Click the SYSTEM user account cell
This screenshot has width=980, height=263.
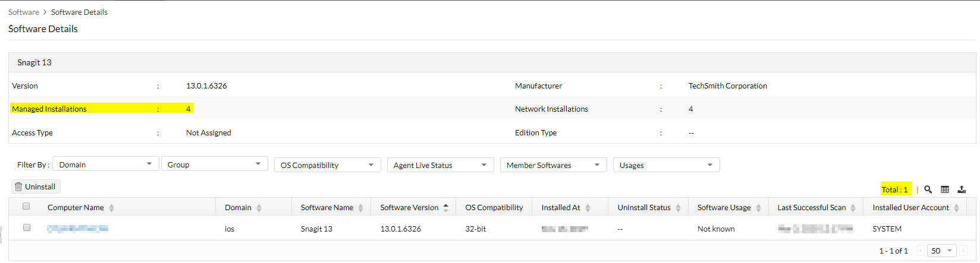click(x=887, y=229)
